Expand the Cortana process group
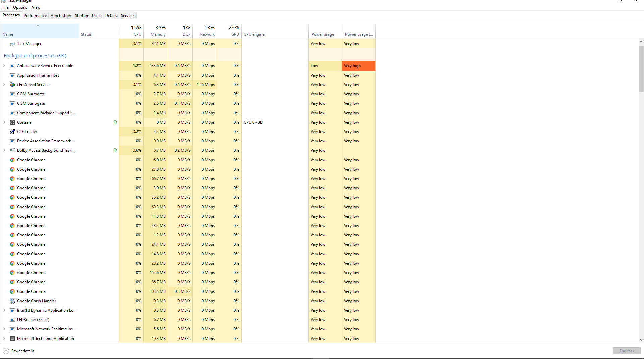The width and height of the screenshot is (644, 359). [4, 122]
